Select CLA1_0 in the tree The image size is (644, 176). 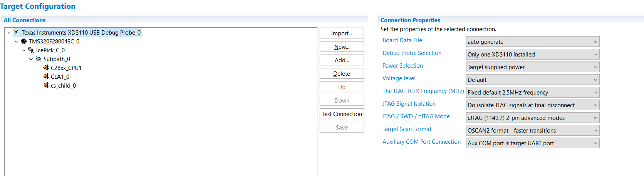pyautogui.click(x=60, y=77)
